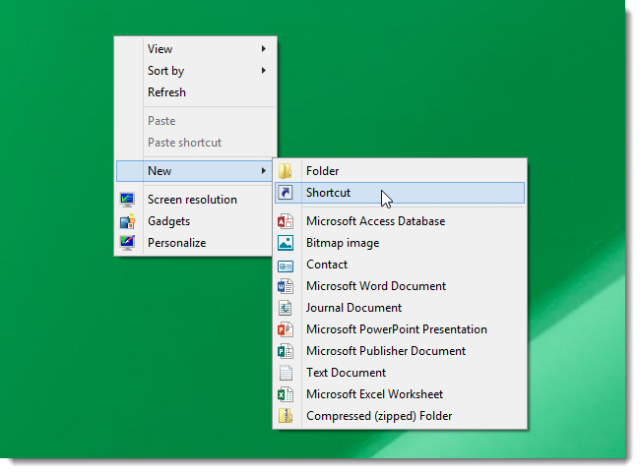The width and height of the screenshot is (640, 473).
Task: Click the Microsoft Access Database icon
Action: pos(286,221)
